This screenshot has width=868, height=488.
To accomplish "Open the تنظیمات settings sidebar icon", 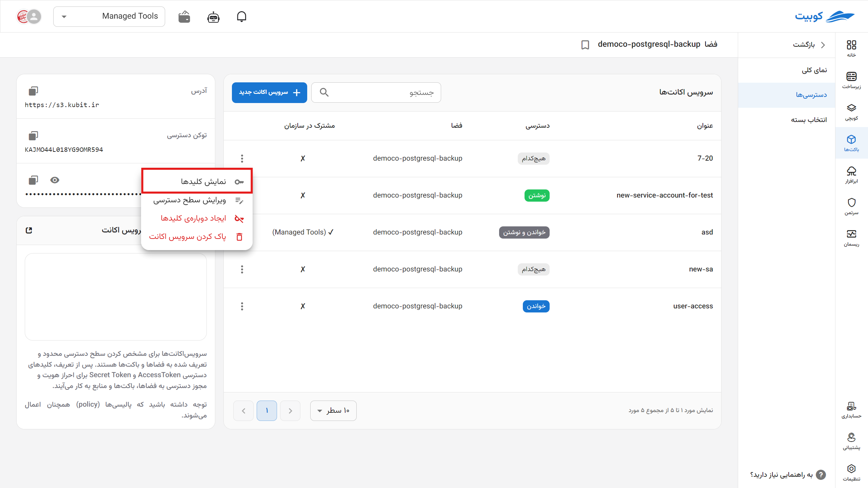I will (851, 472).
